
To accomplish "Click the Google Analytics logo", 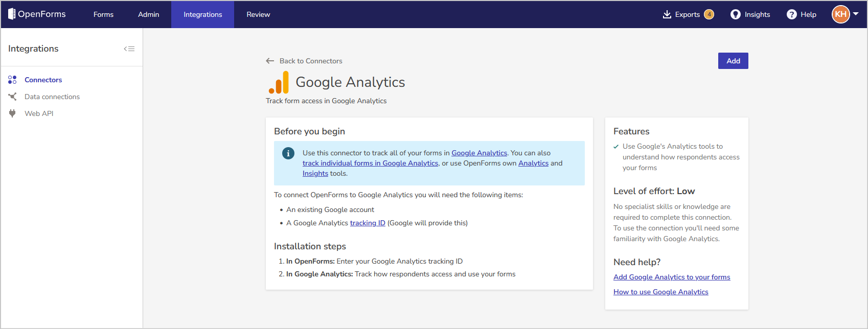I will tap(279, 82).
